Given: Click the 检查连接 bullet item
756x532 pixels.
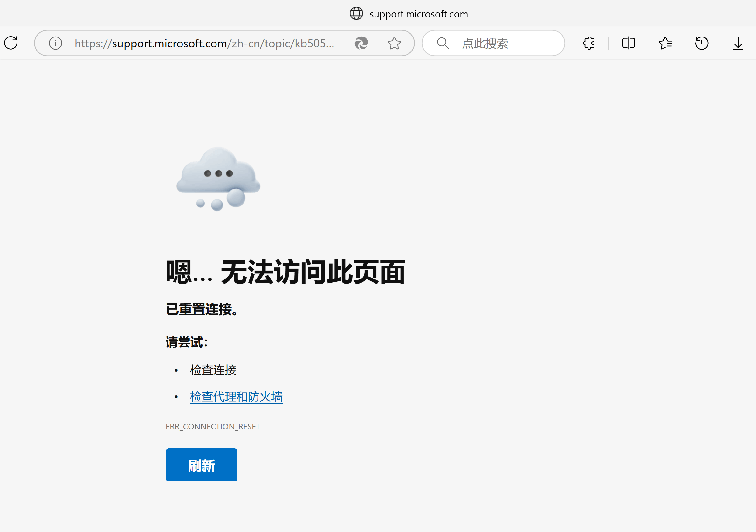Looking at the screenshot, I should point(213,370).
